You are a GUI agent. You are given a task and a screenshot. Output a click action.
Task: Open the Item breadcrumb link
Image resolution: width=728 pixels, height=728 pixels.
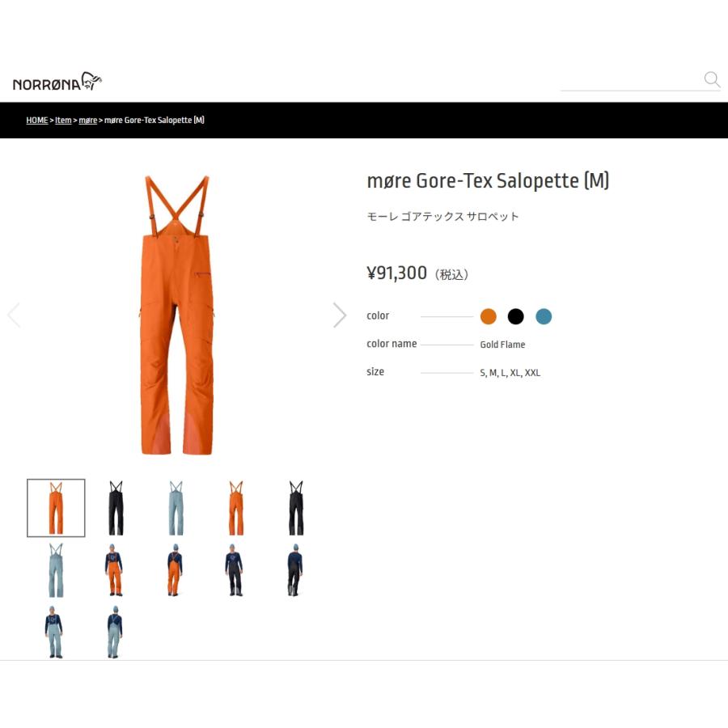click(x=63, y=121)
